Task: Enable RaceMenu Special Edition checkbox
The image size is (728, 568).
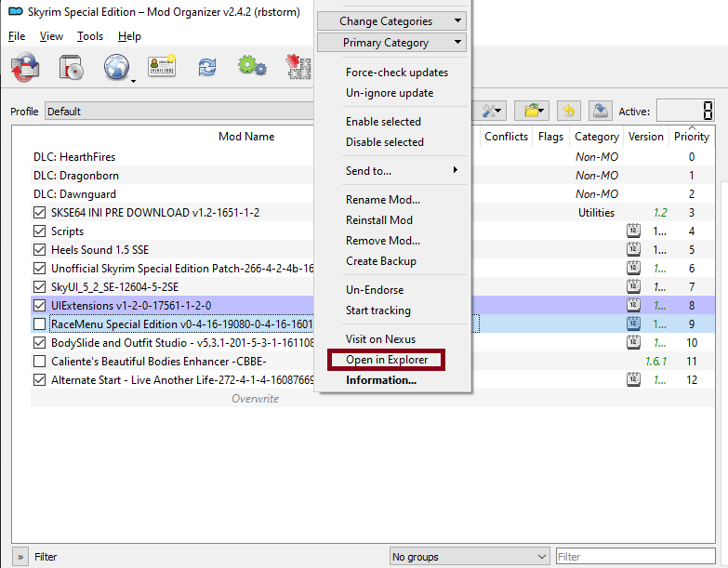Action: coord(39,324)
